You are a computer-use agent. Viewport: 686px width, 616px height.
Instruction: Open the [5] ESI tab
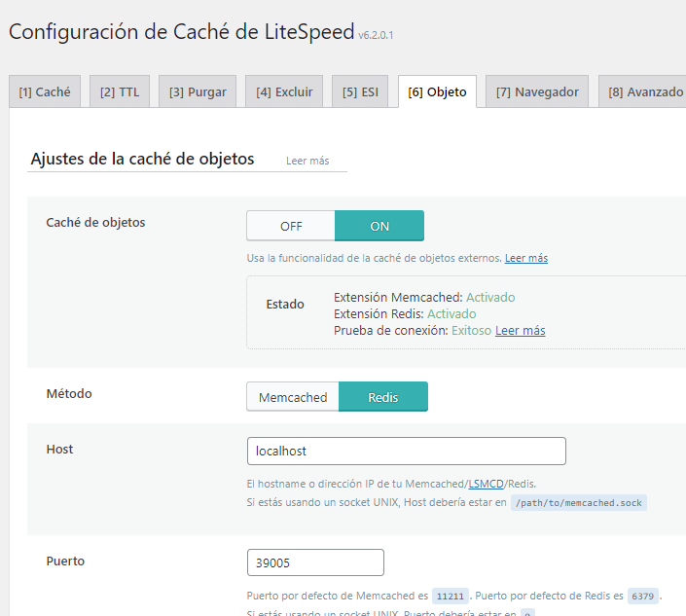[360, 92]
